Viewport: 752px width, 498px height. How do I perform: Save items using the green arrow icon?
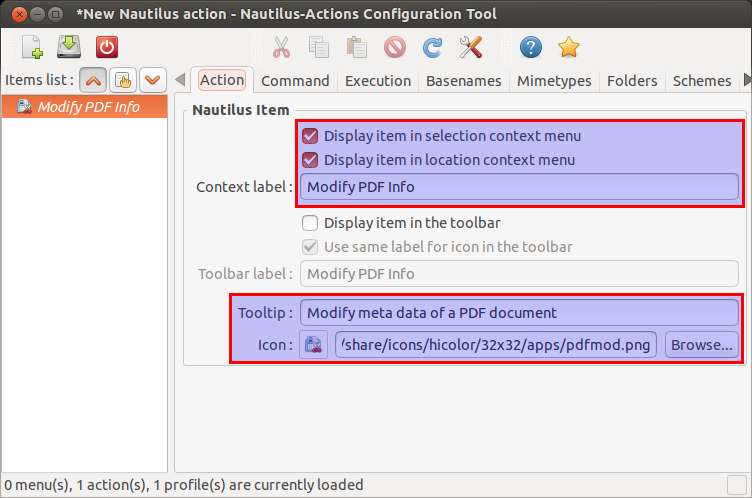pyautogui.click(x=69, y=47)
